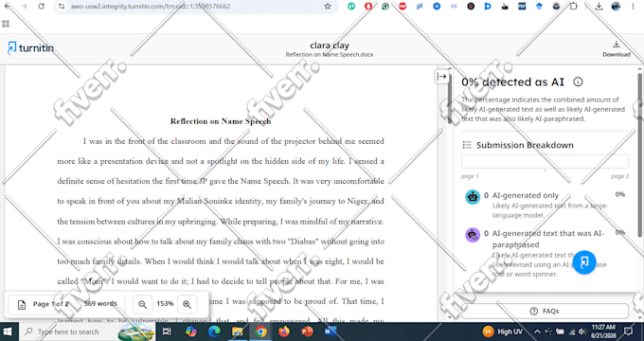Viewport: 644px width, 341px height.
Task: Open the notification center icon
Action: tap(629, 332)
